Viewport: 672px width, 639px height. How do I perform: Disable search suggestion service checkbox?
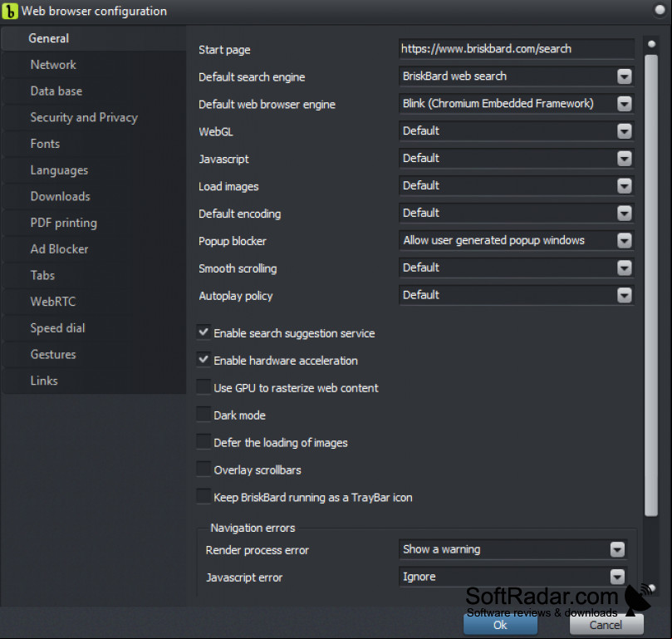coord(204,332)
